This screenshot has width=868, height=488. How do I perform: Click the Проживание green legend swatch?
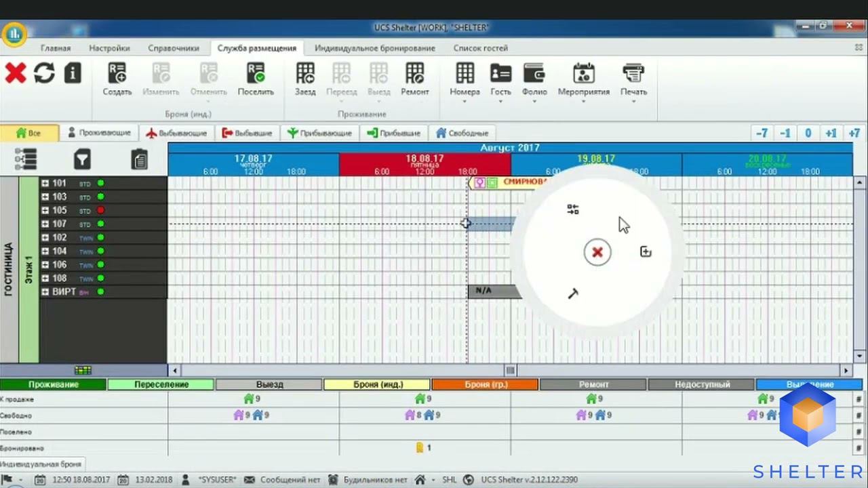[54, 384]
